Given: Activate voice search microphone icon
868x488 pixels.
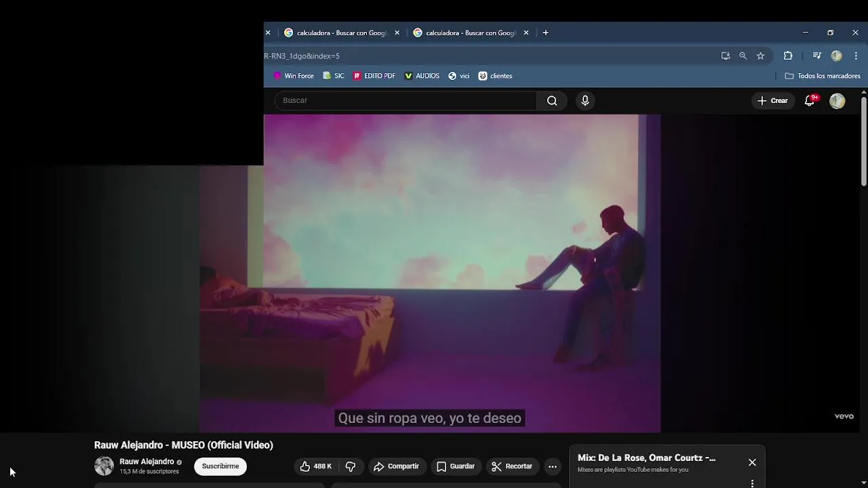Looking at the screenshot, I should click(585, 101).
